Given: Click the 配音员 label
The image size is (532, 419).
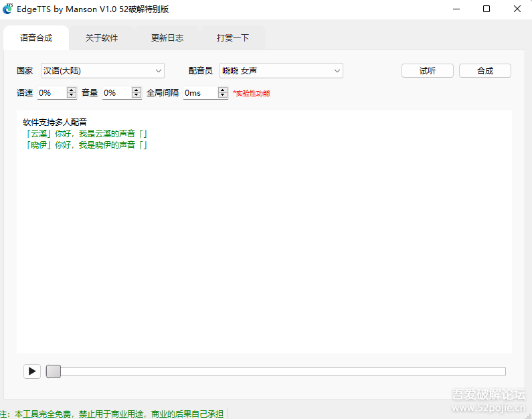Looking at the screenshot, I should point(201,71).
